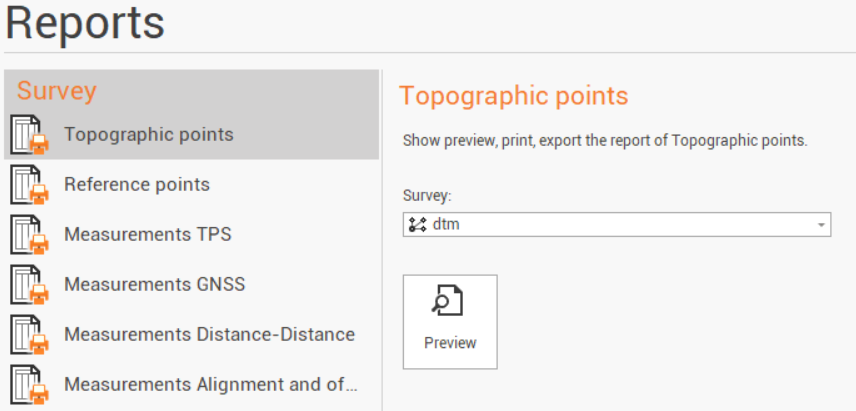Viewport: 856px width, 411px height.
Task: Open the Measurements Distance-Distance report
Action: click(209, 334)
